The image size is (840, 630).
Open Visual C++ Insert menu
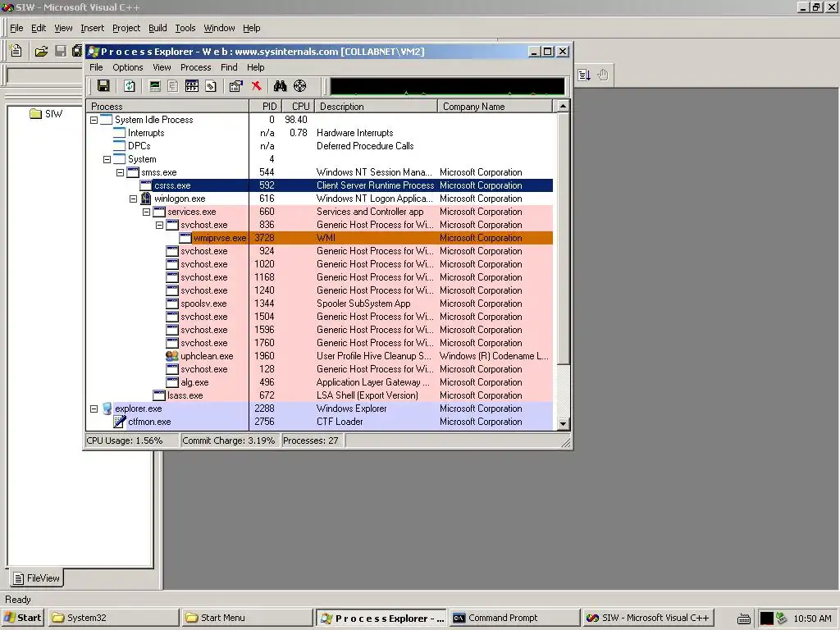click(92, 28)
